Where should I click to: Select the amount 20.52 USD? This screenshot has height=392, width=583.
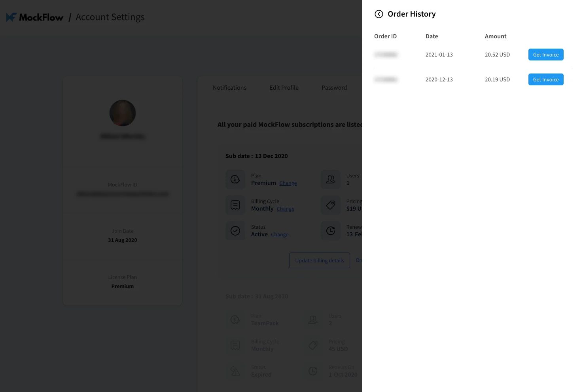pyautogui.click(x=497, y=55)
